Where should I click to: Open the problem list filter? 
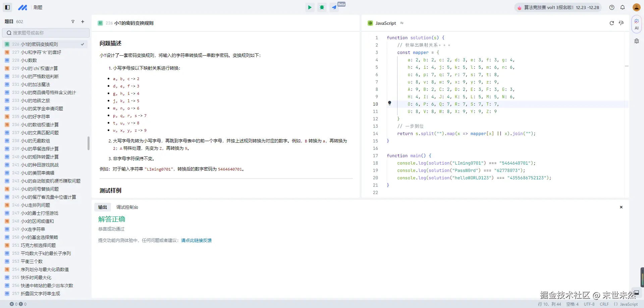pos(73,22)
